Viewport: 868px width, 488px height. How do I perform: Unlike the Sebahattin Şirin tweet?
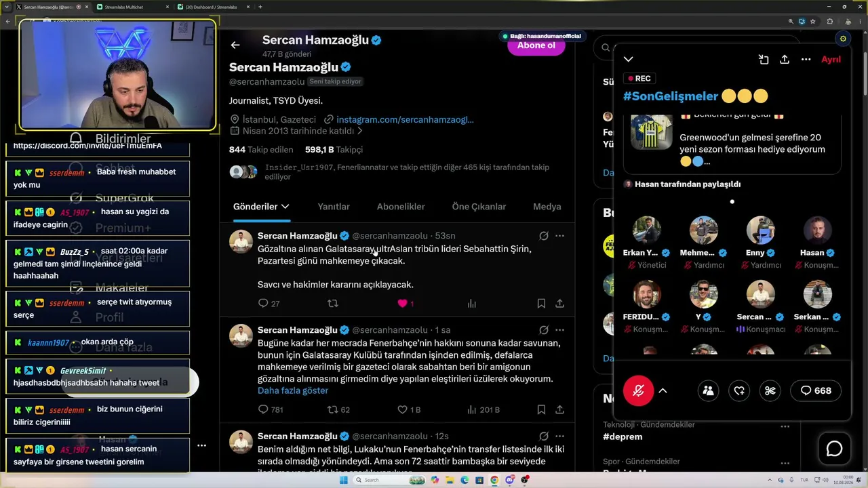point(406,304)
